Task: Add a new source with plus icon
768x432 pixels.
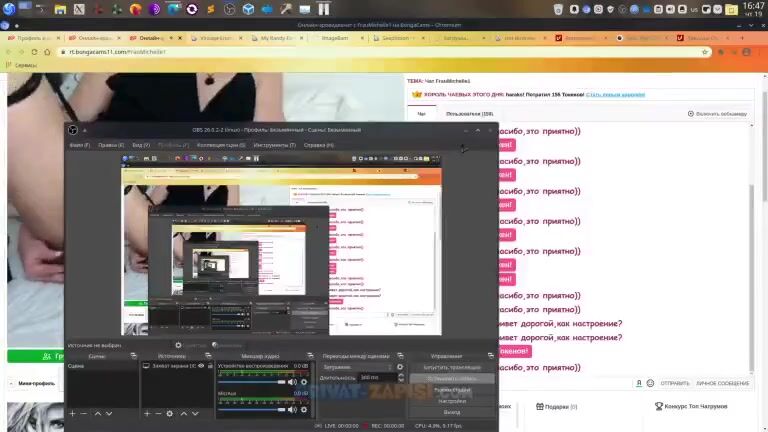Action: (x=146, y=414)
